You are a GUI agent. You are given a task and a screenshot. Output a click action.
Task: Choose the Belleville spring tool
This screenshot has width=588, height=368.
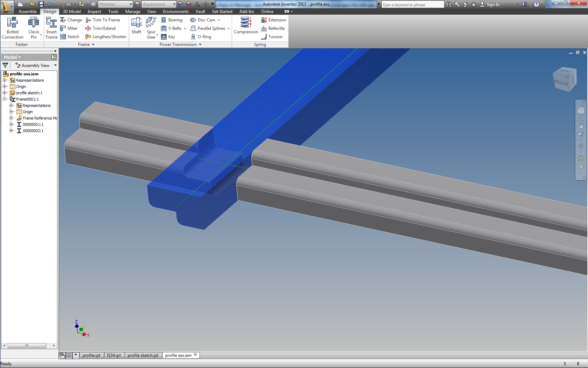273,28
